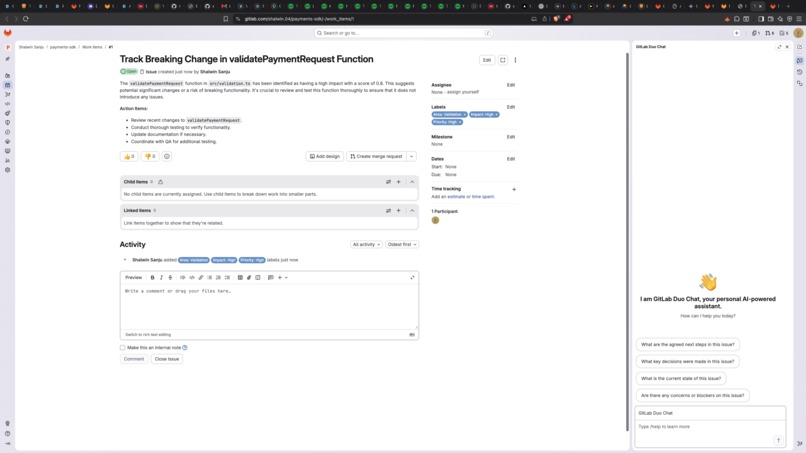Click the time spent link
806x453 pixels.
click(x=483, y=197)
